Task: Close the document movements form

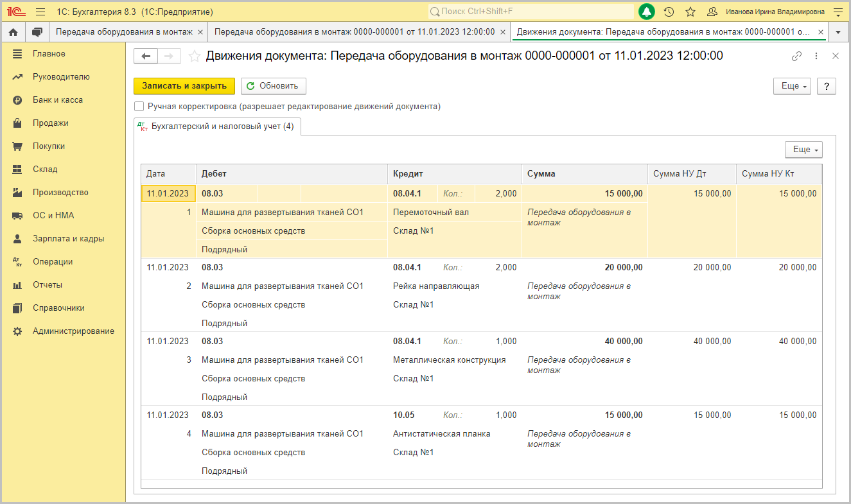Action: point(836,56)
